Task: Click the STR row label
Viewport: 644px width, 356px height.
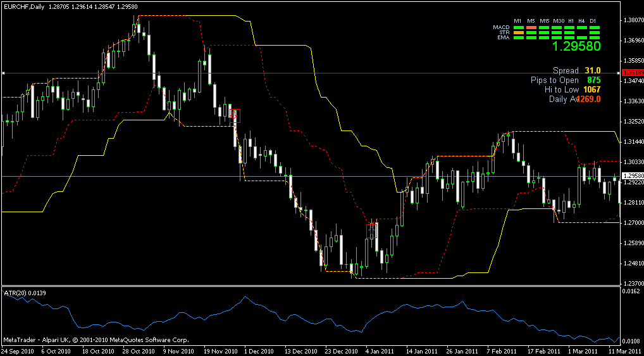Action: [x=504, y=32]
